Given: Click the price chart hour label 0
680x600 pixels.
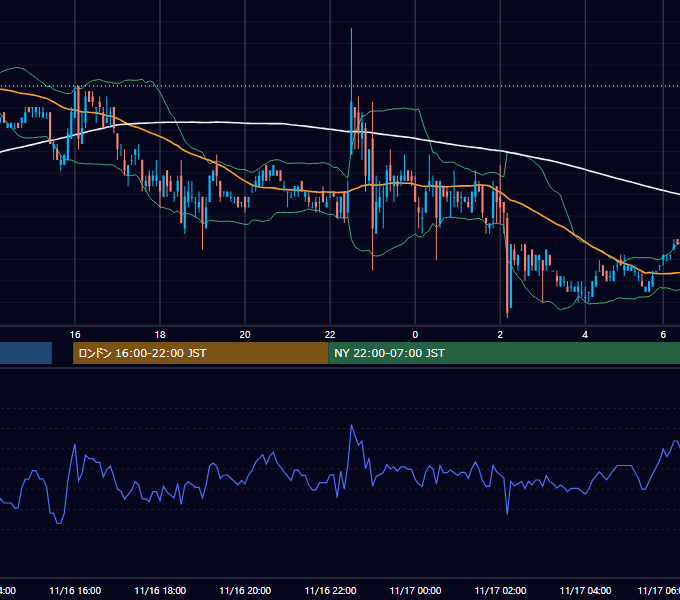Looking at the screenshot, I should (415, 334).
